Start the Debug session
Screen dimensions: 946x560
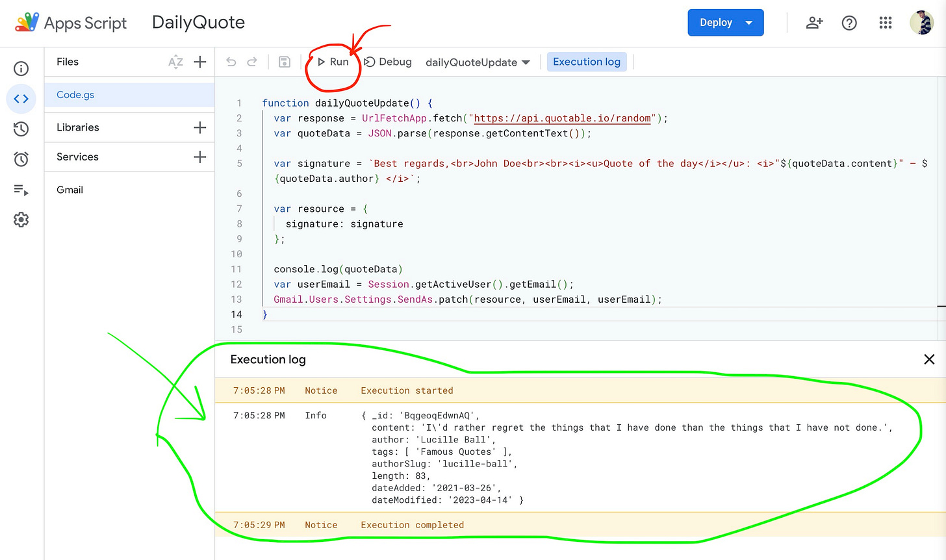coord(388,62)
